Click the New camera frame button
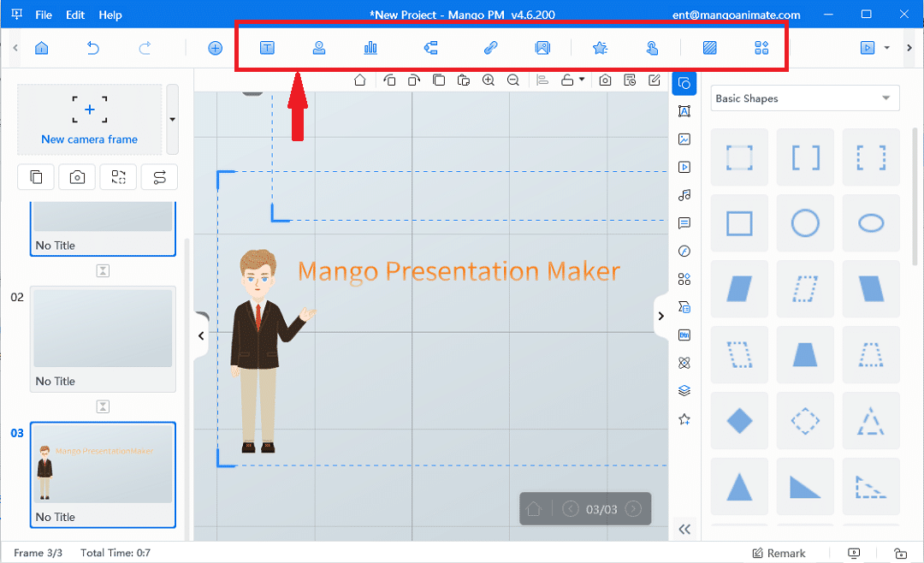 89,119
